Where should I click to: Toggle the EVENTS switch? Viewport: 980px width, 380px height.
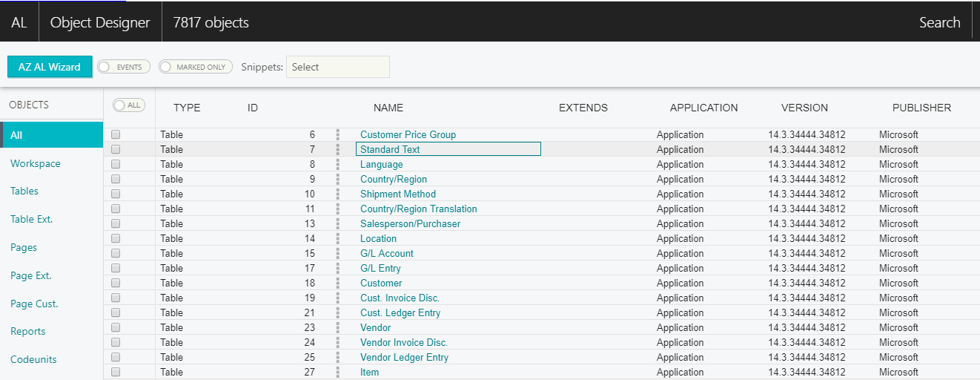coord(124,67)
